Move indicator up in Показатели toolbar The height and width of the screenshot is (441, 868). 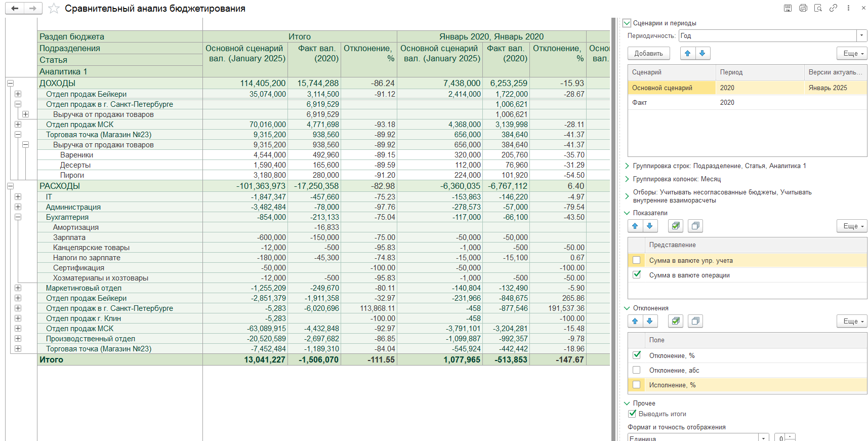635,226
